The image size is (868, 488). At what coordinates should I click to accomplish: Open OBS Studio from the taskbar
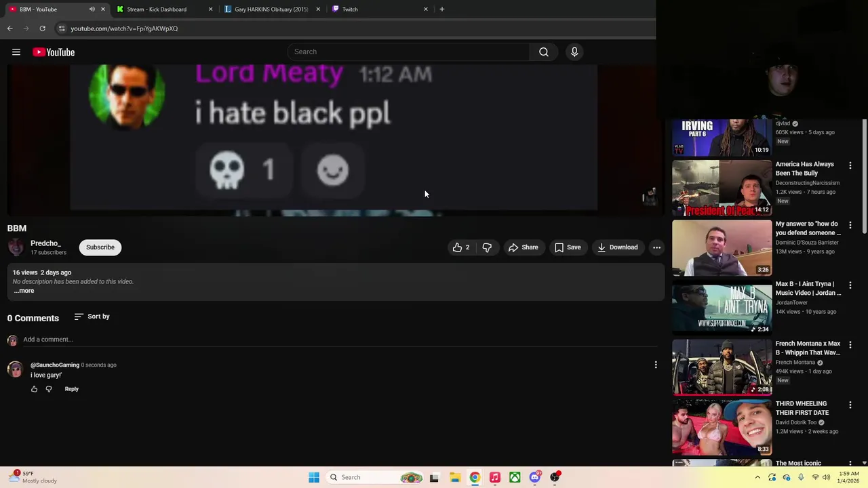click(x=555, y=477)
